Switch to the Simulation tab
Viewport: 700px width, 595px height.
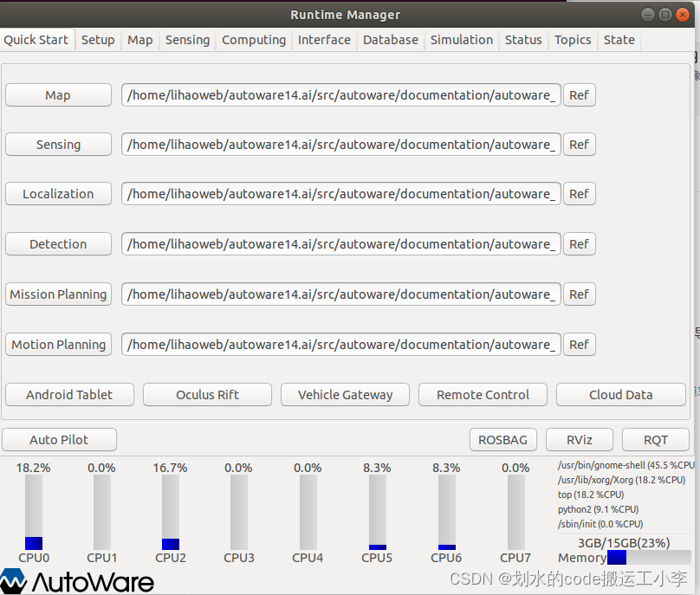(x=462, y=40)
